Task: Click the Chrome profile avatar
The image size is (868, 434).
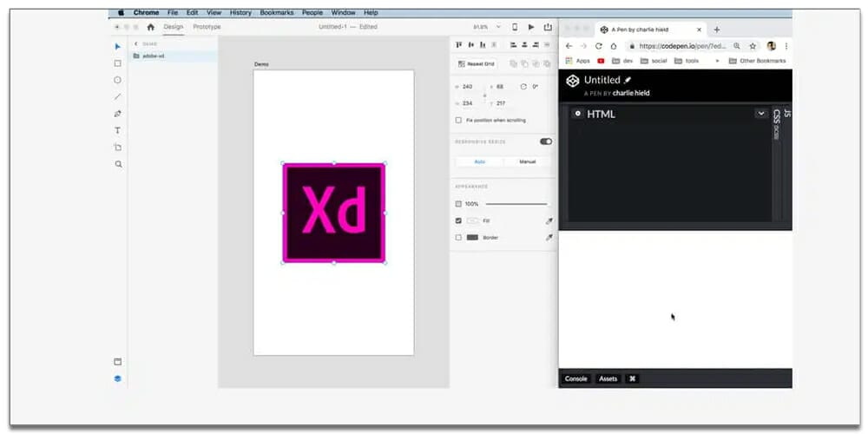Action: coord(771,46)
